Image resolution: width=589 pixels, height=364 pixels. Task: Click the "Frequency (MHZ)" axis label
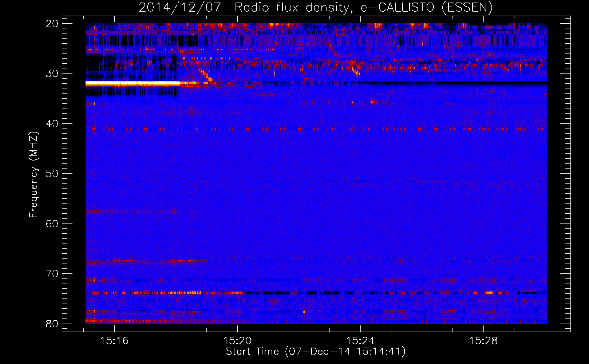(x=33, y=175)
